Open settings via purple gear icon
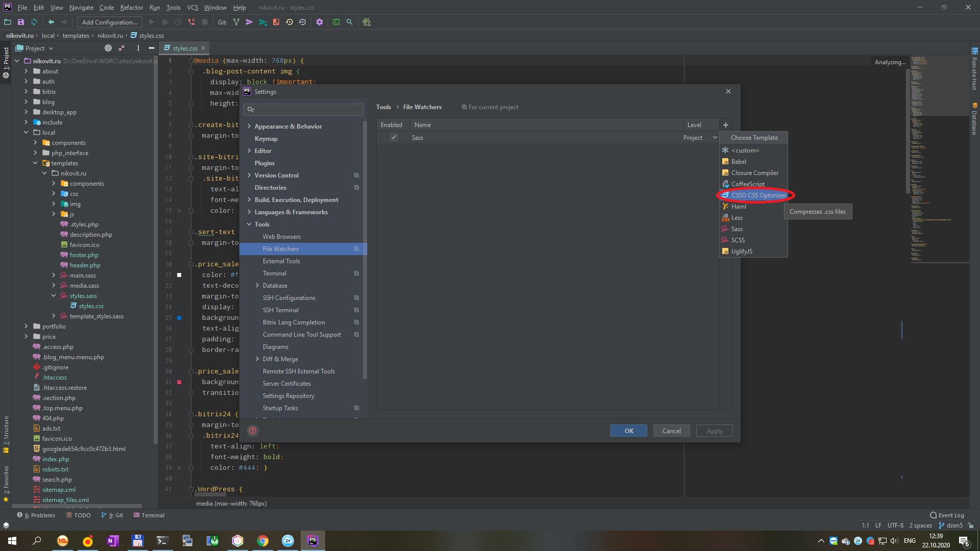The height and width of the screenshot is (551, 980). tap(320, 22)
